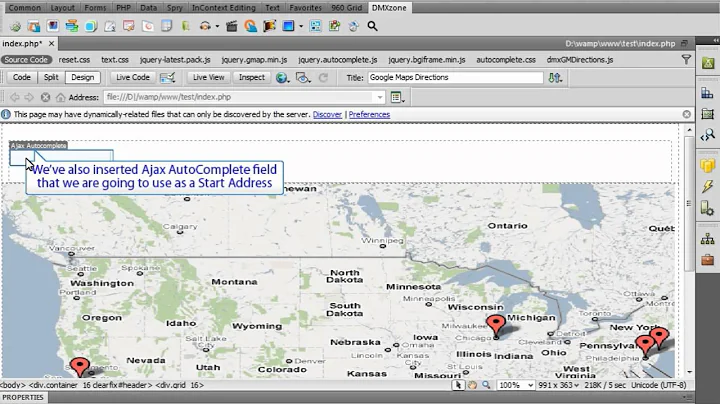Open related file dmxGMDirections.js
This screenshot has width=720, height=404.
(579, 60)
